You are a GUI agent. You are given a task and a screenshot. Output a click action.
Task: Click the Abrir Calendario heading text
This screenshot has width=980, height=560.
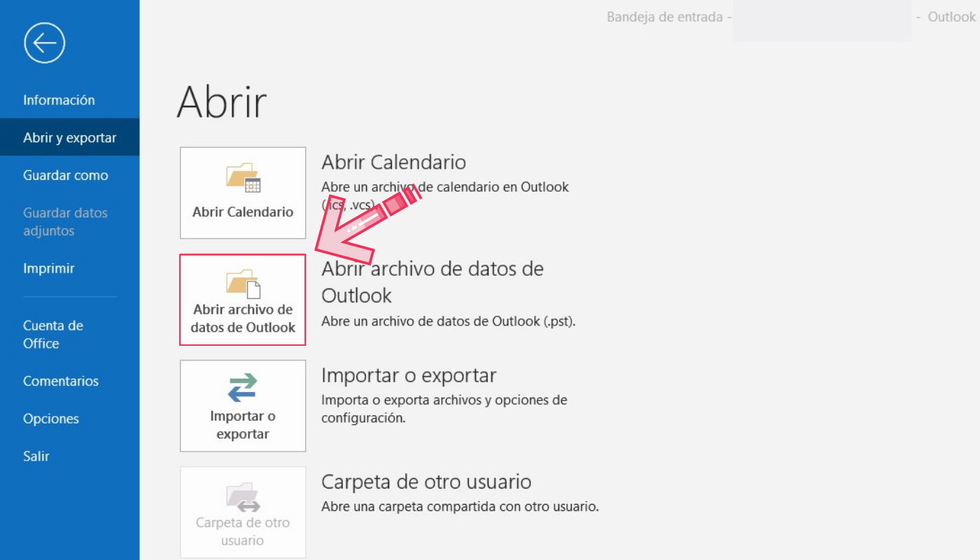click(x=393, y=162)
